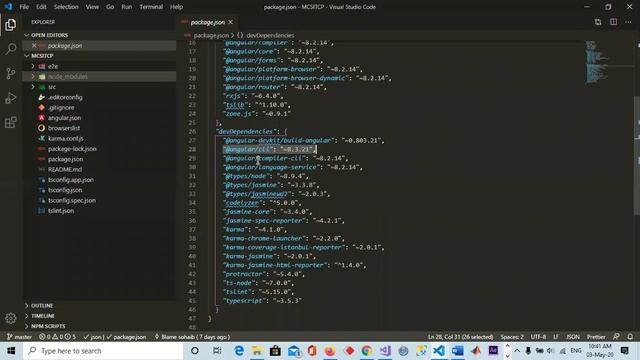Open Firefox from the taskbar
The image size is (640, 360).
click(x=330, y=351)
